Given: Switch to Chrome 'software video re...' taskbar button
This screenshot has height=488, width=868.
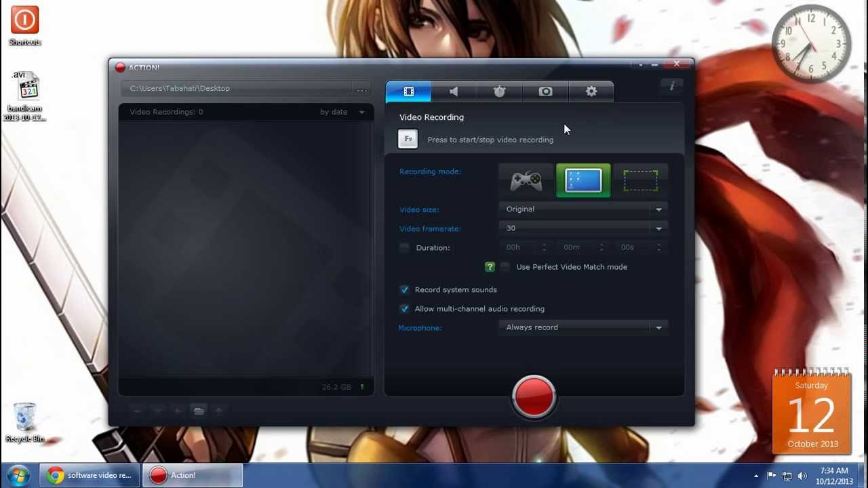Looking at the screenshot, I should [90, 475].
